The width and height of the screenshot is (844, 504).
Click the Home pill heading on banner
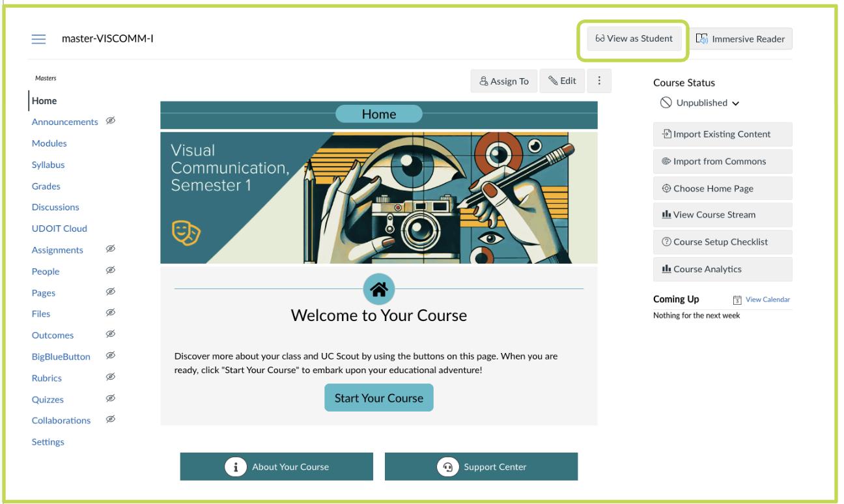(378, 115)
